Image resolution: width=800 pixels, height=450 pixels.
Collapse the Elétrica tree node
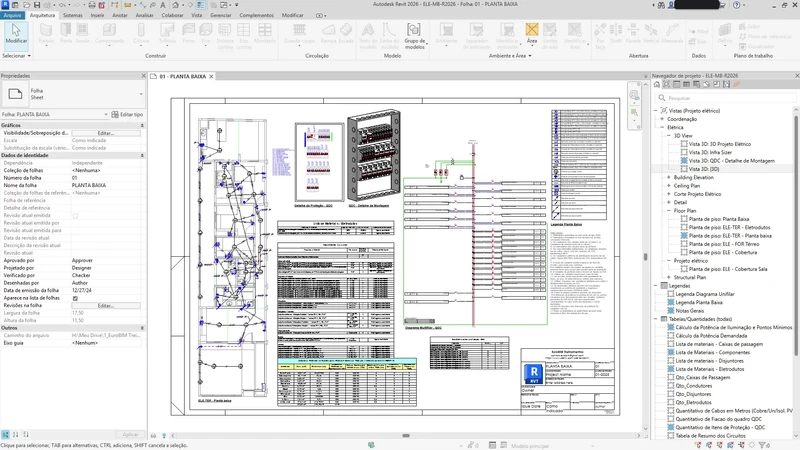click(x=662, y=128)
